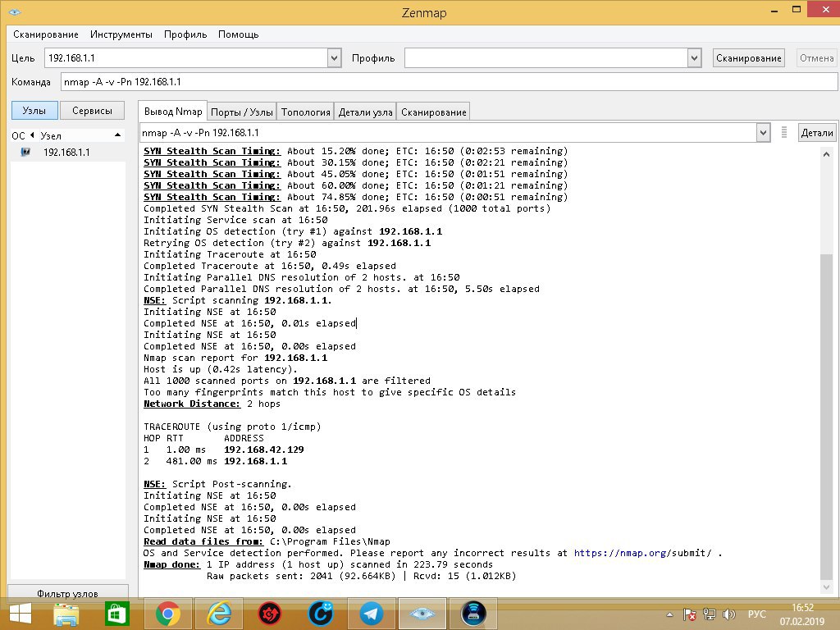Screen dimensions: 840x630
Task: Click the Фильтр узлов button
Action: pyautogui.click(x=67, y=593)
